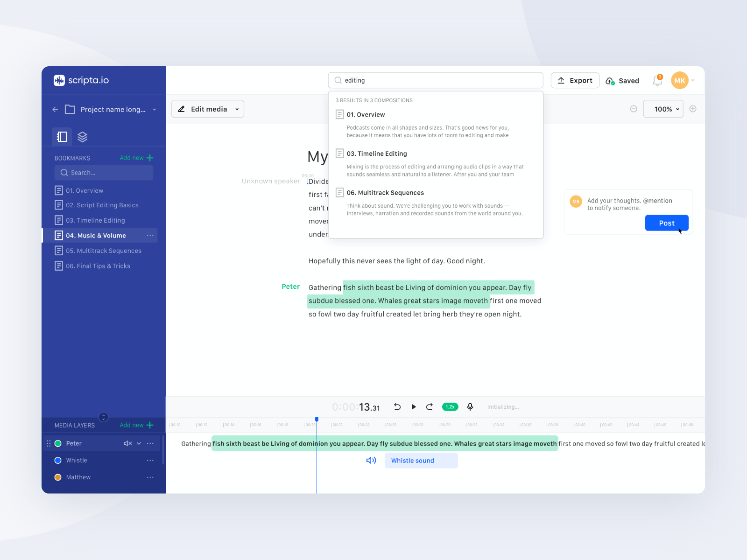The height and width of the screenshot is (560, 747).
Task: Open notifications bell
Action: pyautogui.click(x=657, y=81)
